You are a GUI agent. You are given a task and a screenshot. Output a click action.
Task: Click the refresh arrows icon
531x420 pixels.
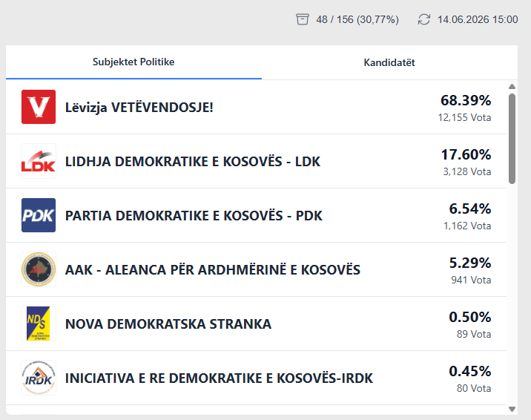coord(424,19)
